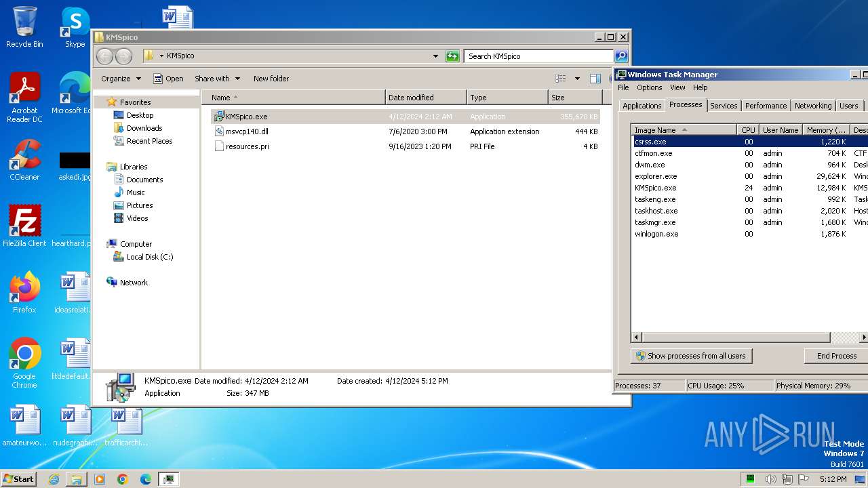The height and width of the screenshot is (488, 868).
Task: Click the Start button
Action: [18, 479]
